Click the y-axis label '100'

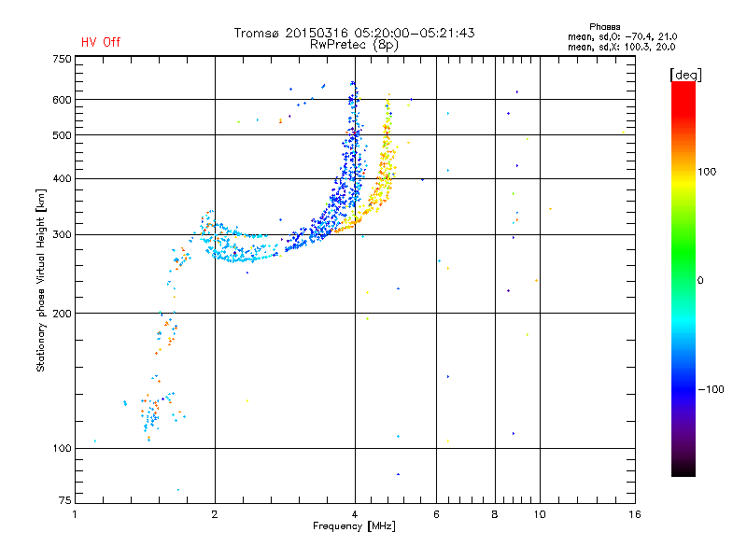coord(62,448)
